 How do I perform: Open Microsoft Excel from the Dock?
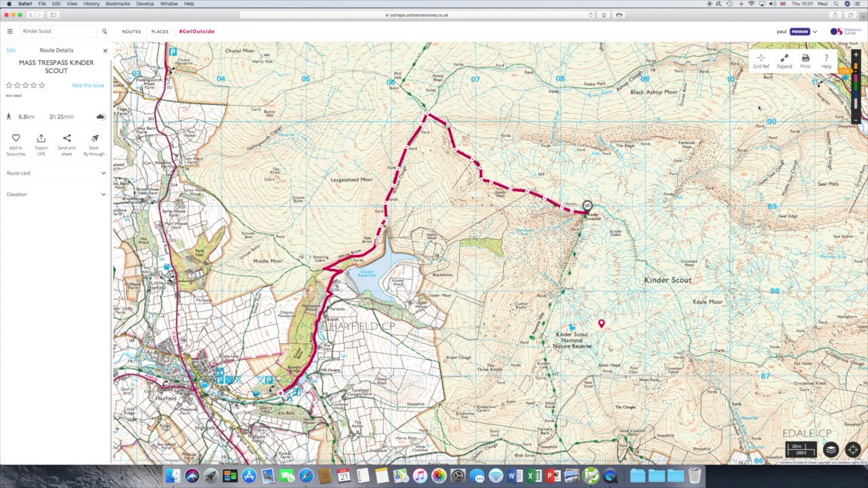(x=534, y=476)
